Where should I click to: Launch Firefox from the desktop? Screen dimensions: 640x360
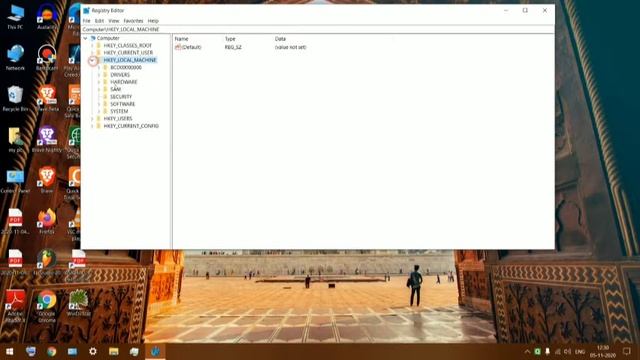pos(47,221)
